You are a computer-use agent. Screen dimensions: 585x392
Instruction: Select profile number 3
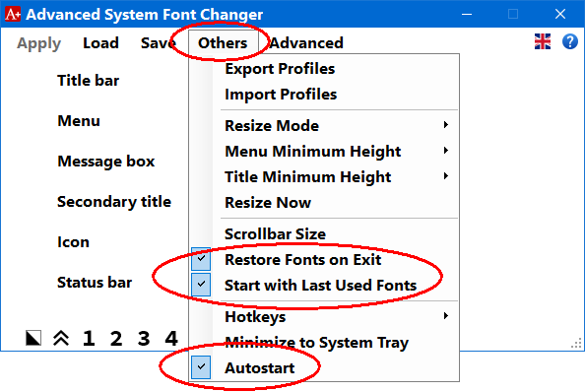pyautogui.click(x=144, y=338)
